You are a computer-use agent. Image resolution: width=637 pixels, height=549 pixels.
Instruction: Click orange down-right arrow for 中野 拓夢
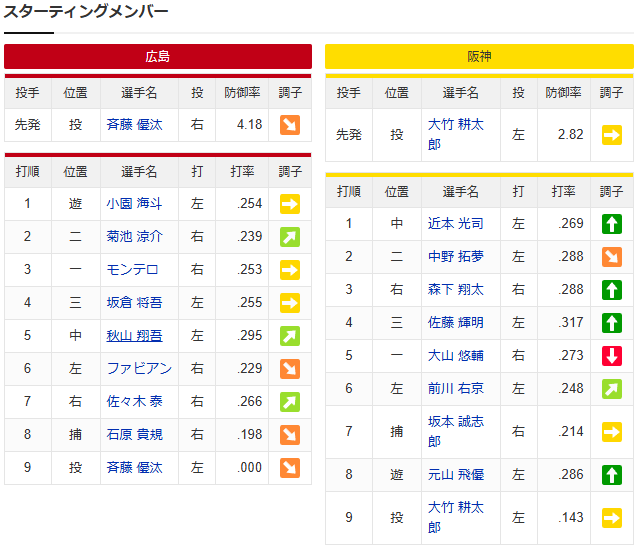[612, 257]
